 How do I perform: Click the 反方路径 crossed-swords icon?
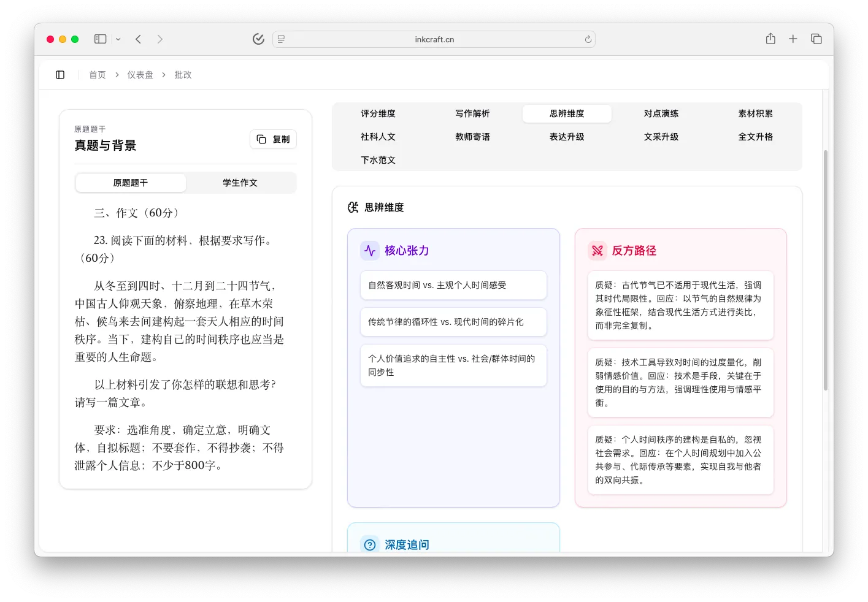click(x=597, y=250)
